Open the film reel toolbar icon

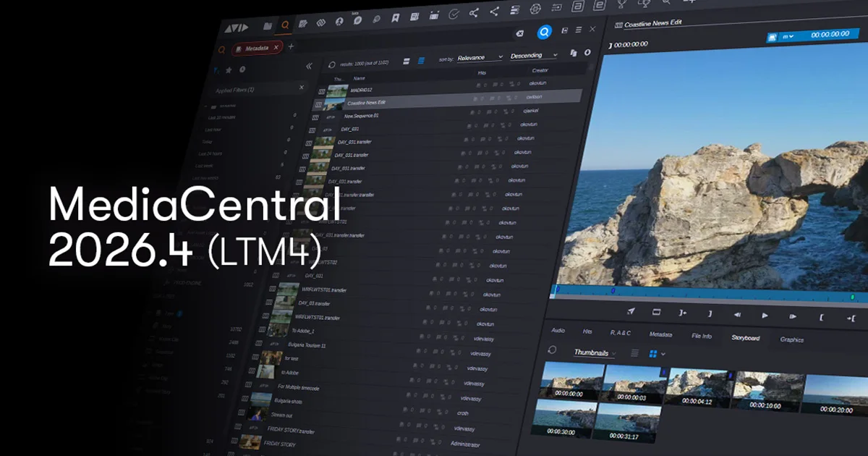click(x=535, y=9)
